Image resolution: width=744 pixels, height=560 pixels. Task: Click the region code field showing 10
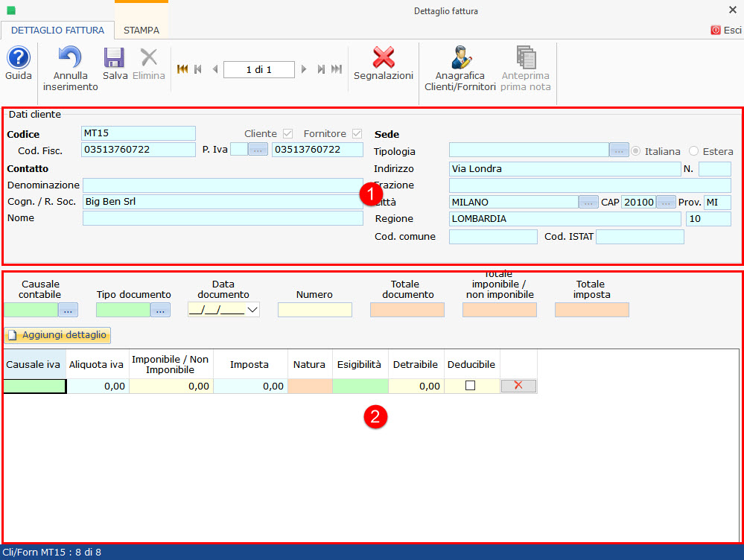(x=708, y=219)
